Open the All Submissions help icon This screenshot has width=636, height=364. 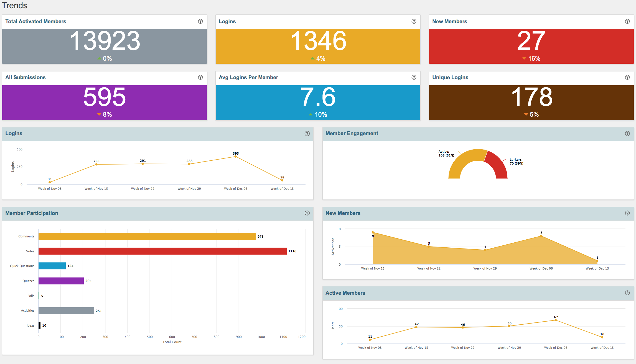tap(200, 77)
